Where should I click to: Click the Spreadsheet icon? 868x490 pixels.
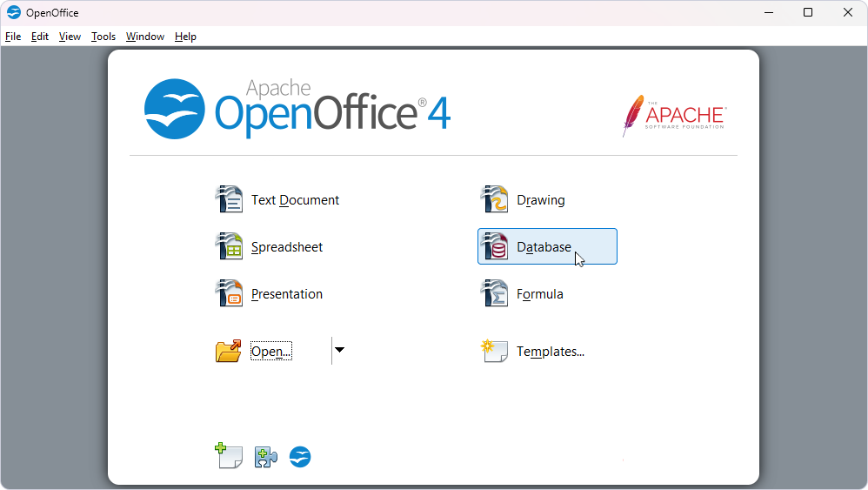click(229, 246)
